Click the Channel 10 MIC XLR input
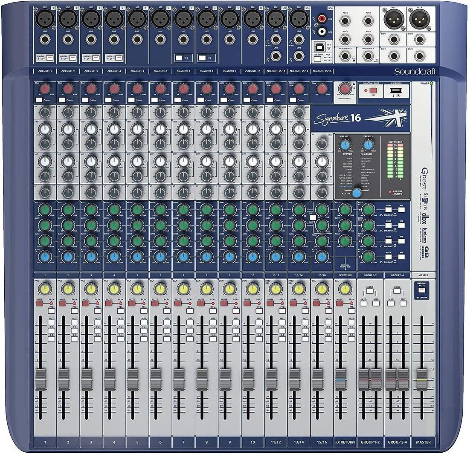 (x=252, y=19)
